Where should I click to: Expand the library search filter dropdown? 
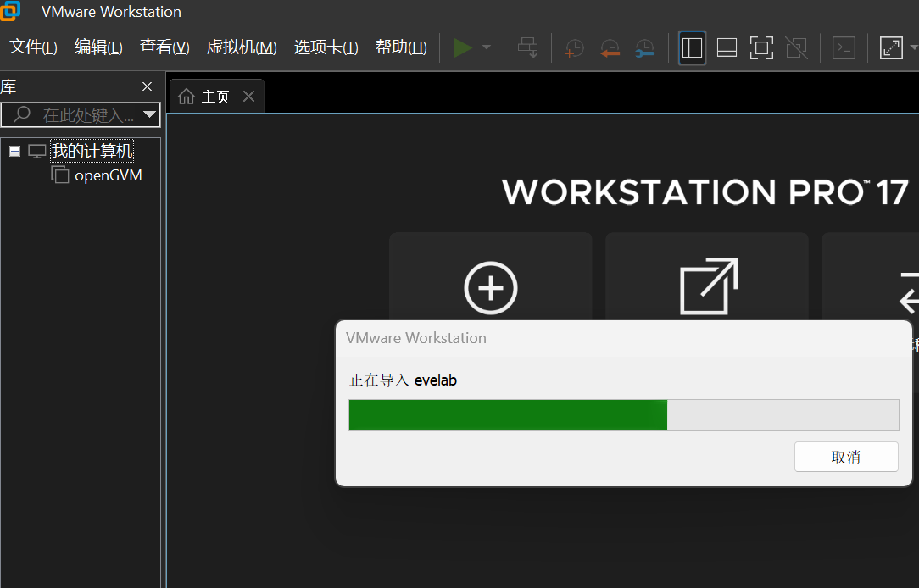coord(150,114)
